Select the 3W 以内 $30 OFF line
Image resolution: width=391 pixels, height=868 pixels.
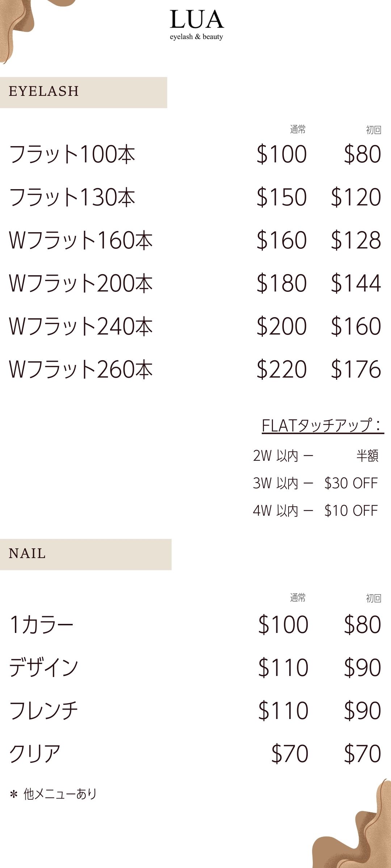click(x=315, y=483)
